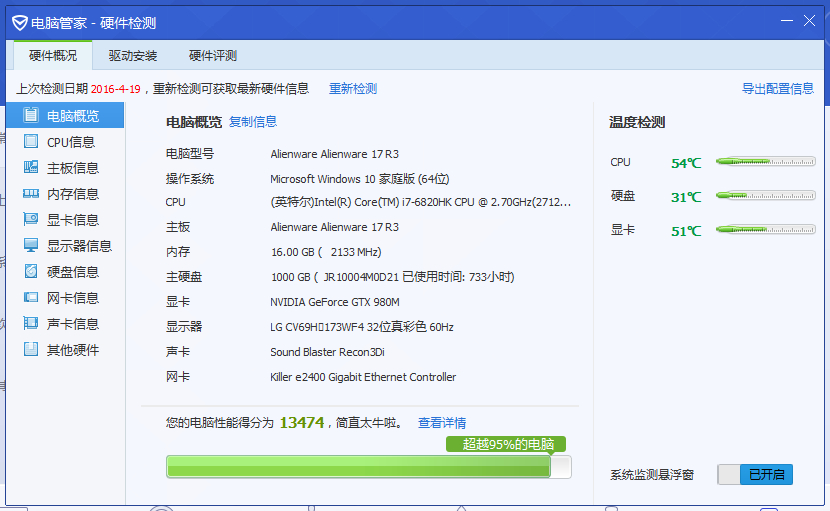Click the 电脑概览 sidebar icon
The height and width of the screenshot is (511, 830).
31,115
